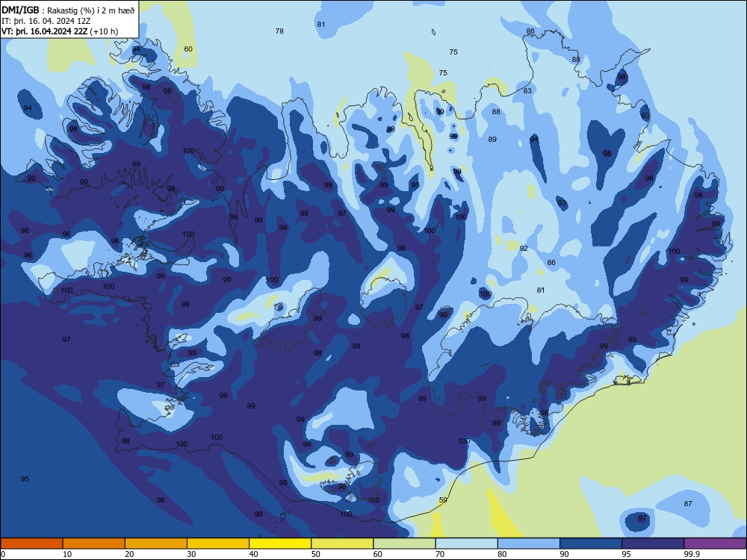The width and height of the screenshot is (747, 560).
Task: Click the map value '78' in the north
Action: pyautogui.click(x=279, y=31)
